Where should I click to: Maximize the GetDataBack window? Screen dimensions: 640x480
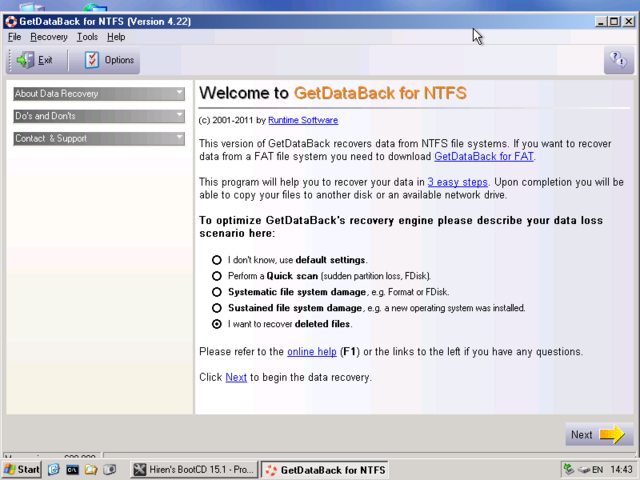pos(614,22)
